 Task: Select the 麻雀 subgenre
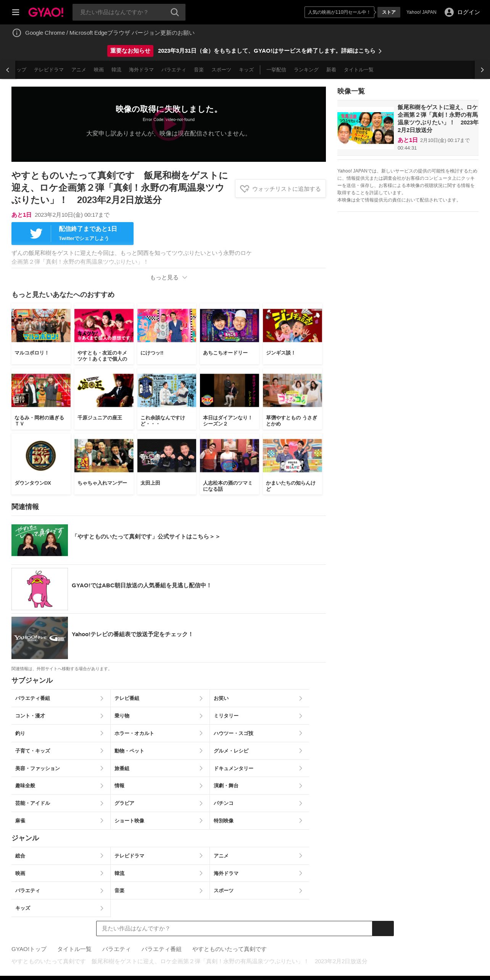point(61,820)
